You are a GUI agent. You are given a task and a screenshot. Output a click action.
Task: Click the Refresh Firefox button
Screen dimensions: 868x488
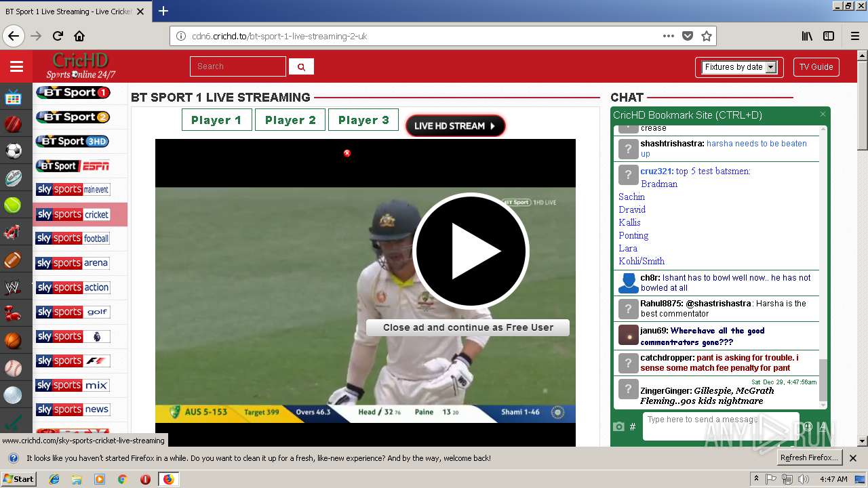810,457
